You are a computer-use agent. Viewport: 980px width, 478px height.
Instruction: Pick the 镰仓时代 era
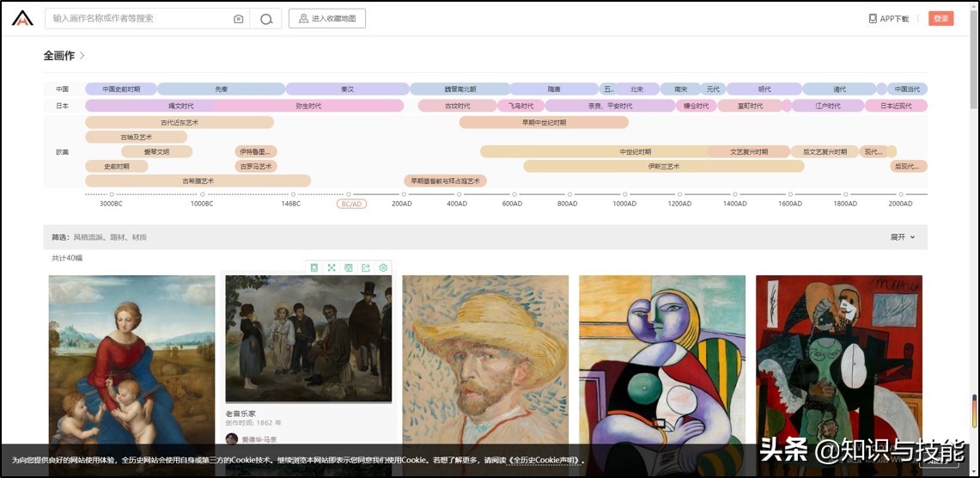(x=697, y=107)
